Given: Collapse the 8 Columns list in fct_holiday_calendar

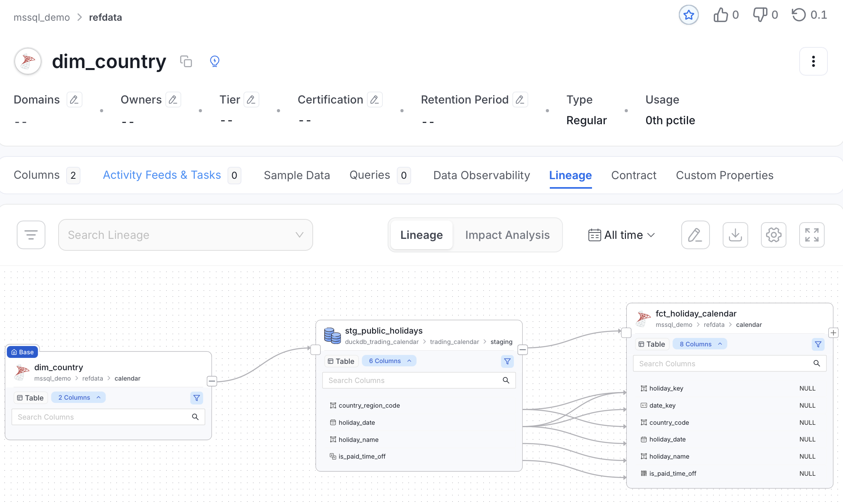Looking at the screenshot, I should point(700,344).
